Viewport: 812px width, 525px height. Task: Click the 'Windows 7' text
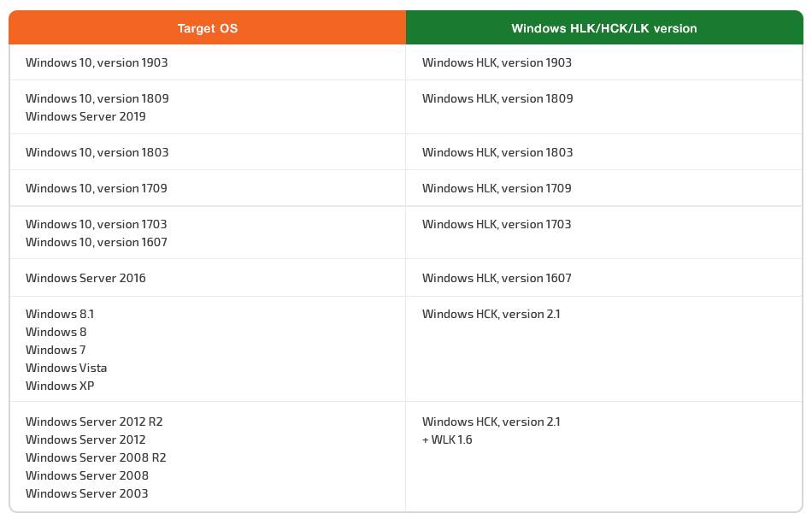56,350
